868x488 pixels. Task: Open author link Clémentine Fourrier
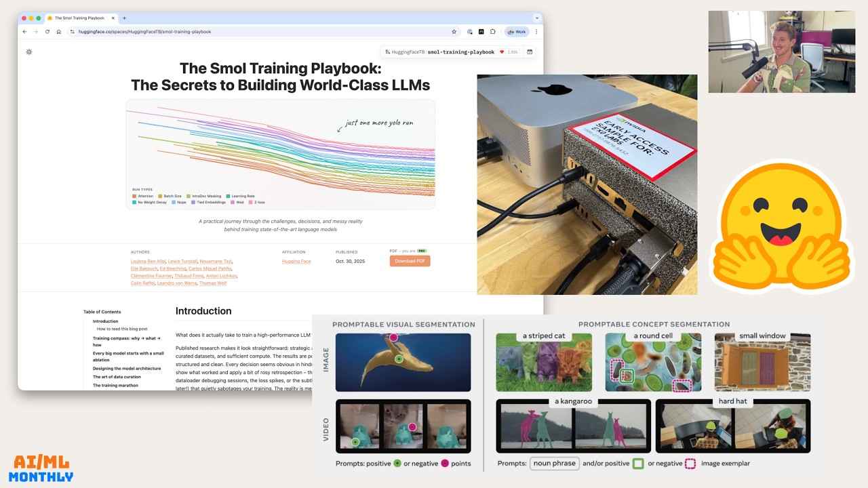click(x=151, y=276)
